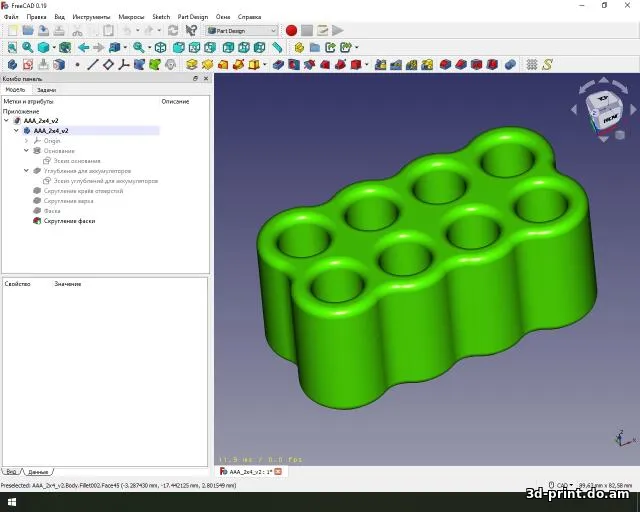Switch to the Модель tab
Image resolution: width=640 pixels, height=512 pixels.
[15, 89]
